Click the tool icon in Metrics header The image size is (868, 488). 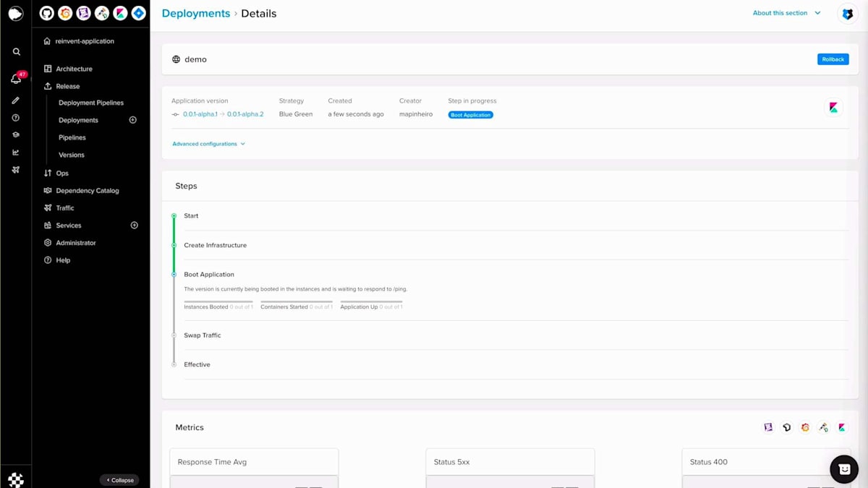coord(824,428)
